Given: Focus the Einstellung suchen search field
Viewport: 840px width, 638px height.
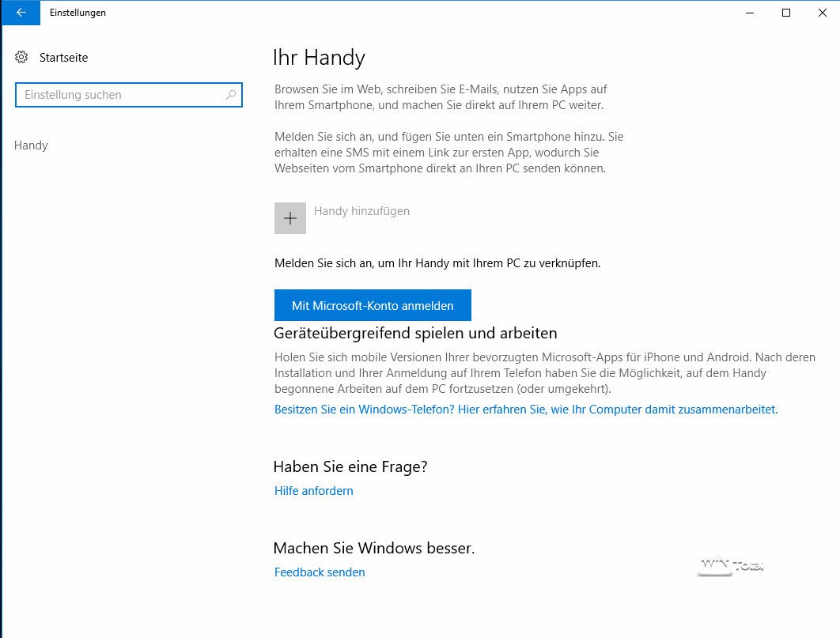Looking at the screenshot, I should tap(119, 95).
